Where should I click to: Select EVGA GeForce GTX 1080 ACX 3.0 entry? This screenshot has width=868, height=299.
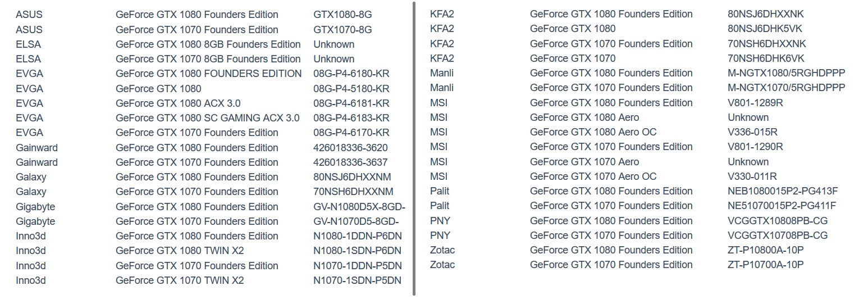click(x=178, y=103)
